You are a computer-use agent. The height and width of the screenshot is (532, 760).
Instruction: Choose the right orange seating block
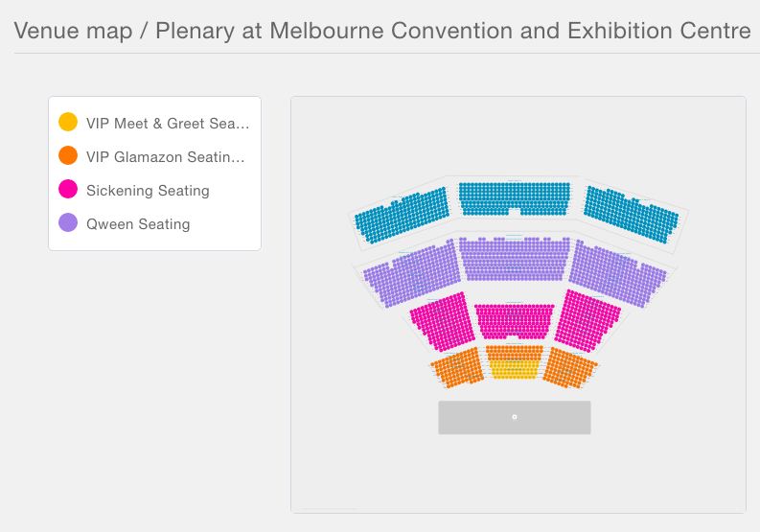coord(570,367)
